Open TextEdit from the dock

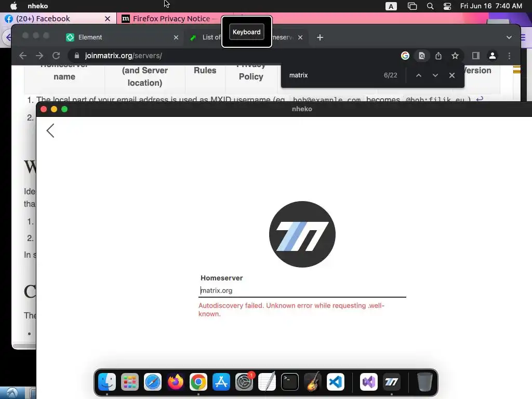267,382
